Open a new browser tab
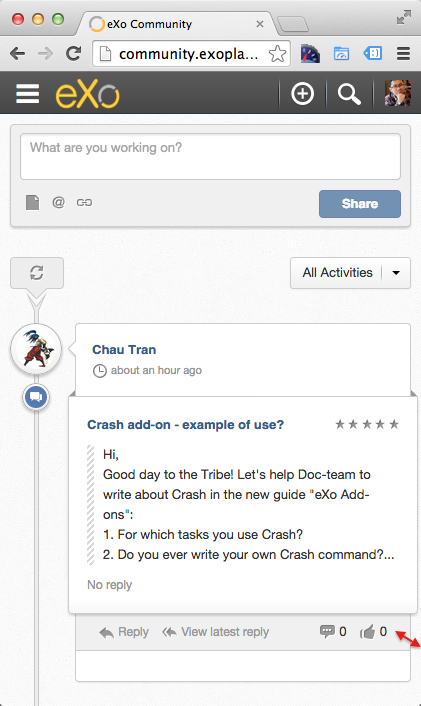The width and height of the screenshot is (421, 706). (x=293, y=24)
